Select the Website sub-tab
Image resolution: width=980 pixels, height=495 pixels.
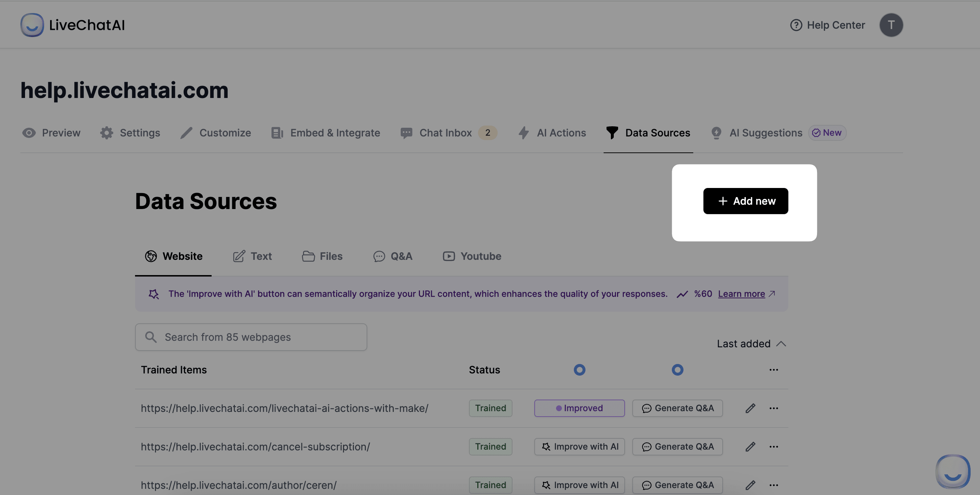click(173, 256)
